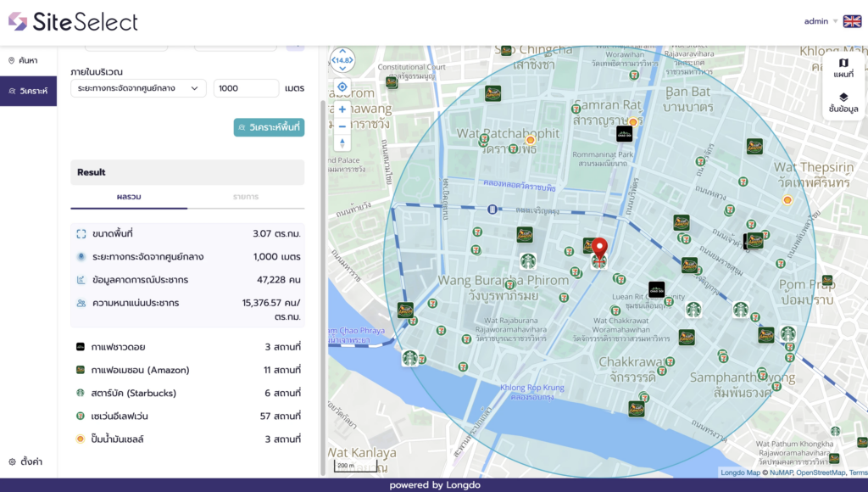Viewport: 868px width, 492px height.
Task: Switch language via the UK flag
Action: click(x=852, y=21)
